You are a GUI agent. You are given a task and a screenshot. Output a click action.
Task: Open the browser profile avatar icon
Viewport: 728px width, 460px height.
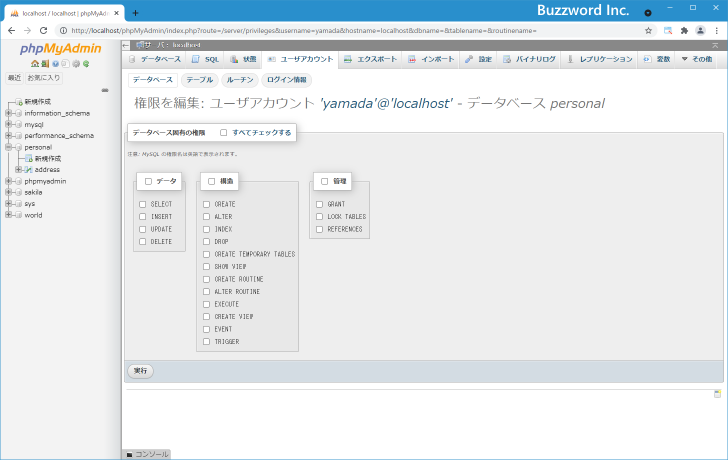pyautogui.click(x=700, y=31)
